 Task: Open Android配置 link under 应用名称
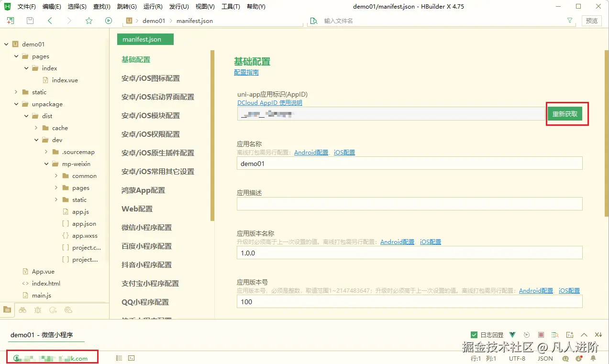311,152
